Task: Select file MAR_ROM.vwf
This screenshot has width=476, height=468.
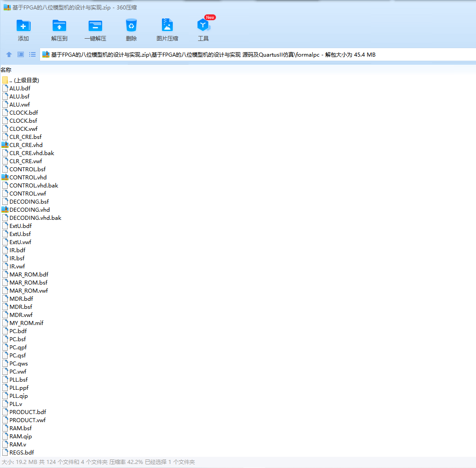Action: click(x=25, y=290)
